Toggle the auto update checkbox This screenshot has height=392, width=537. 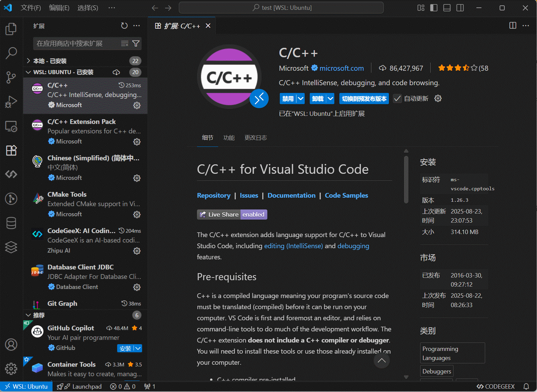click(x=397, y=98)
